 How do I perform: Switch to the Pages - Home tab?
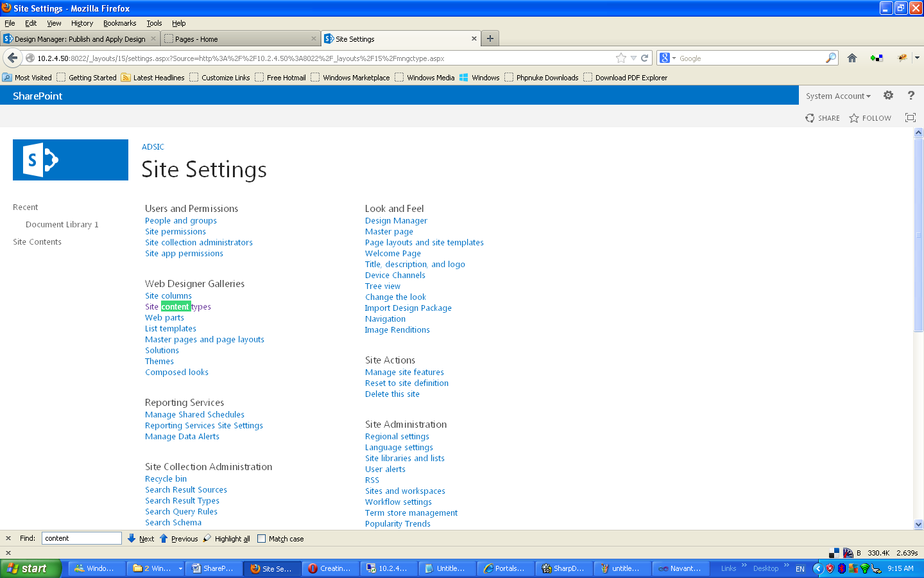[x=196, y=39]
